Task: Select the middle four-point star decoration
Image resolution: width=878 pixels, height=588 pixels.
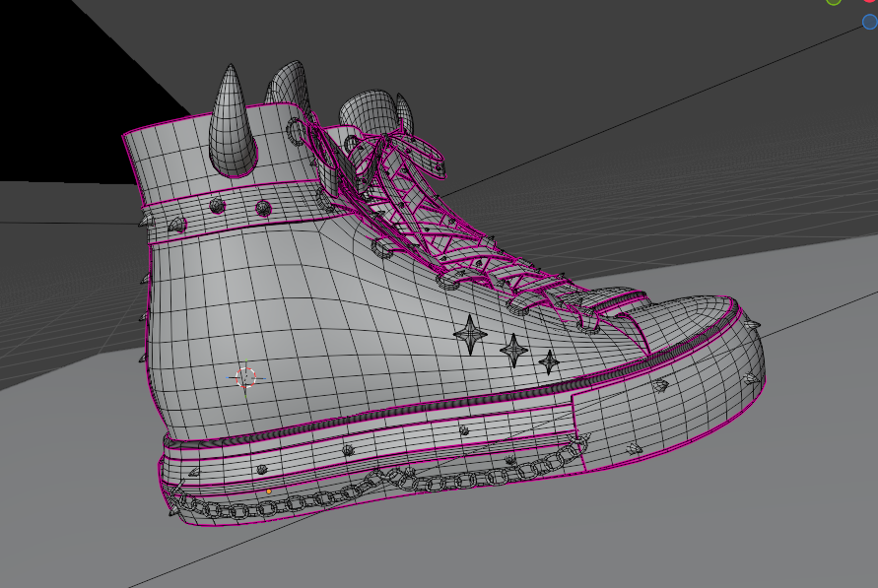Action: pyautogui.click(x=513, y=351)
